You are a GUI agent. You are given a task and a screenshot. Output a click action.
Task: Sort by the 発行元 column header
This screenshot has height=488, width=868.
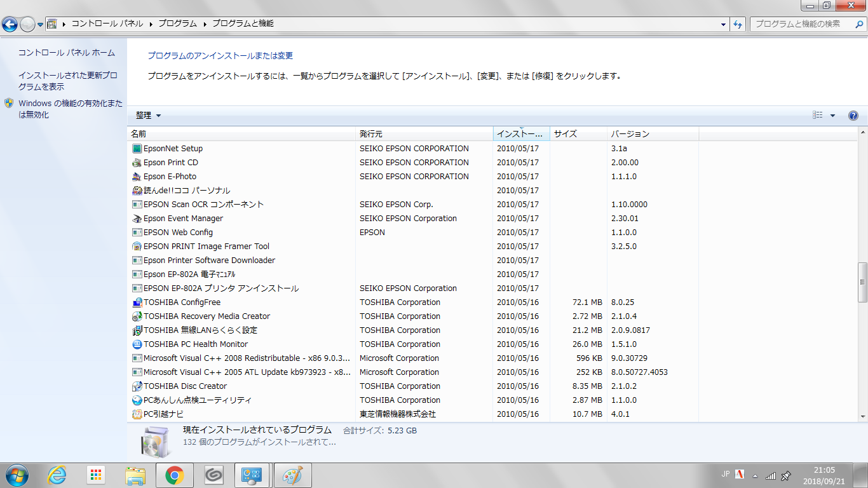[x=424, y=134]
